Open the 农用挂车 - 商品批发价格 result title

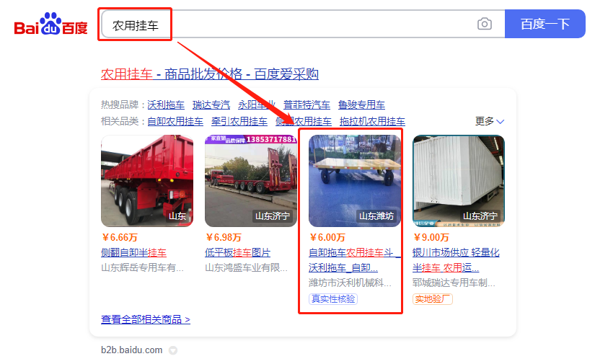[209, 74]
